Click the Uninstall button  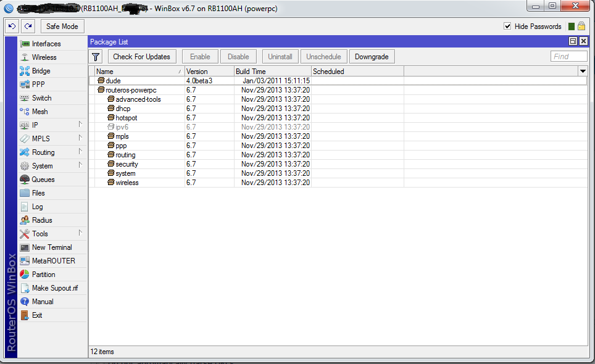280,57
